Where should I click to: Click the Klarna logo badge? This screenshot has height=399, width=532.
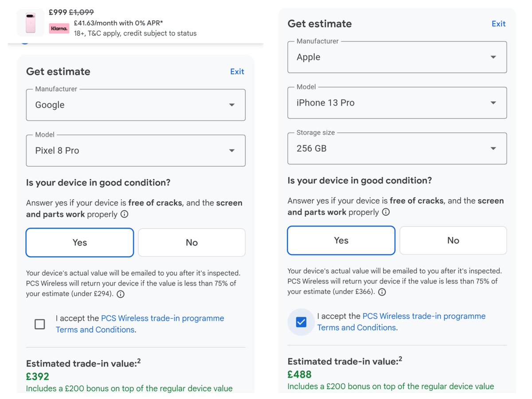pos(59,28)
